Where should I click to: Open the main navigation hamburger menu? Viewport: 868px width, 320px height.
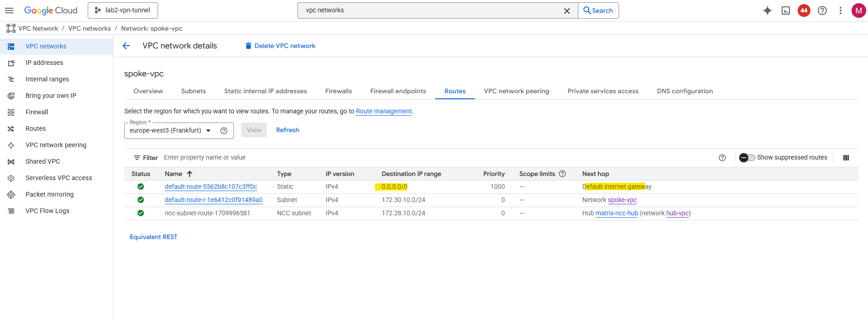point(9,11)
